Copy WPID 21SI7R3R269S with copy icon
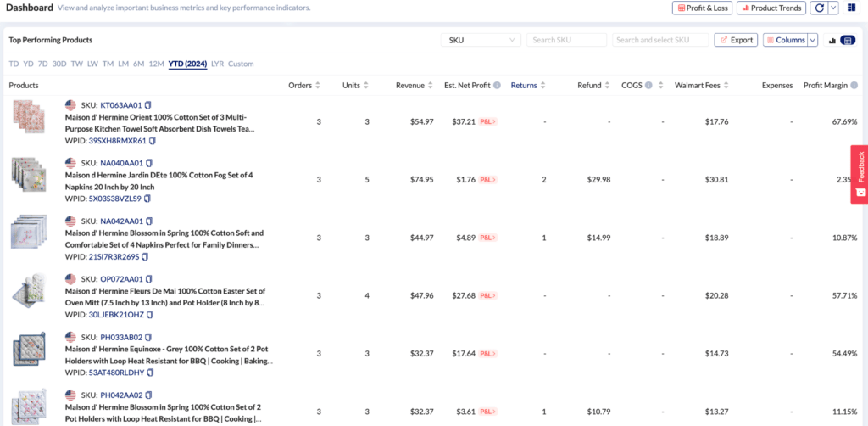Screen dimensions: 868x426 point(145,256)
